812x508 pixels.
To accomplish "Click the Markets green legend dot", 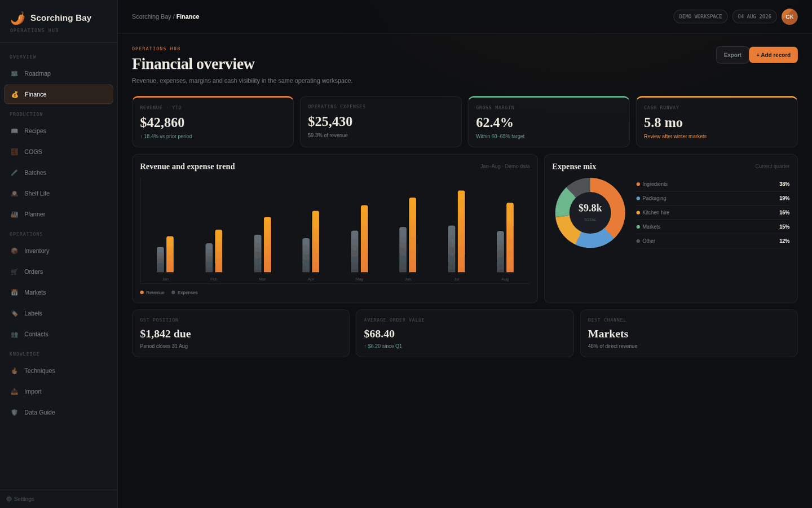I will (638, 227).
